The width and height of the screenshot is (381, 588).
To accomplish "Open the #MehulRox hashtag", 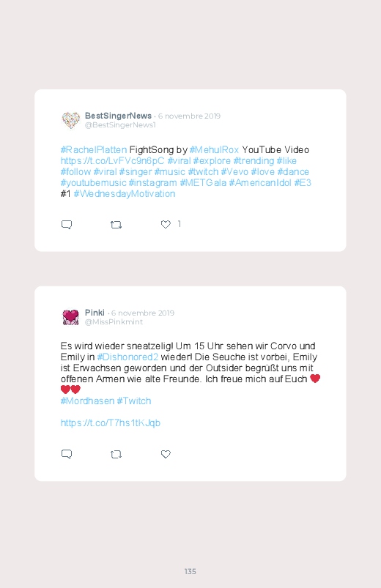I will coord(214,150).
